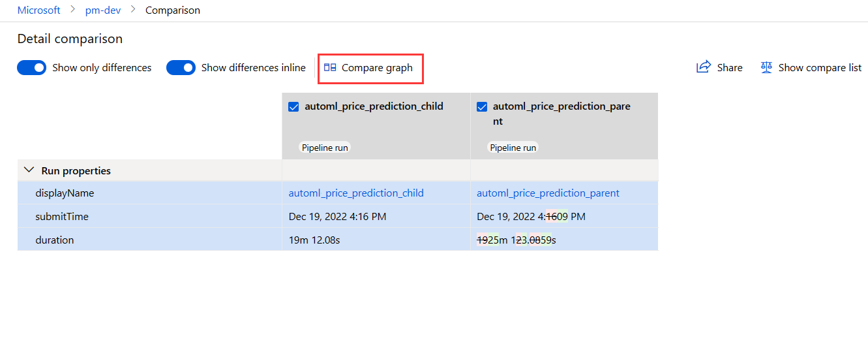Open automl_price_prediction_child displayName link
The width and height of the screenshot is (868, 350).
coord(356,193)
